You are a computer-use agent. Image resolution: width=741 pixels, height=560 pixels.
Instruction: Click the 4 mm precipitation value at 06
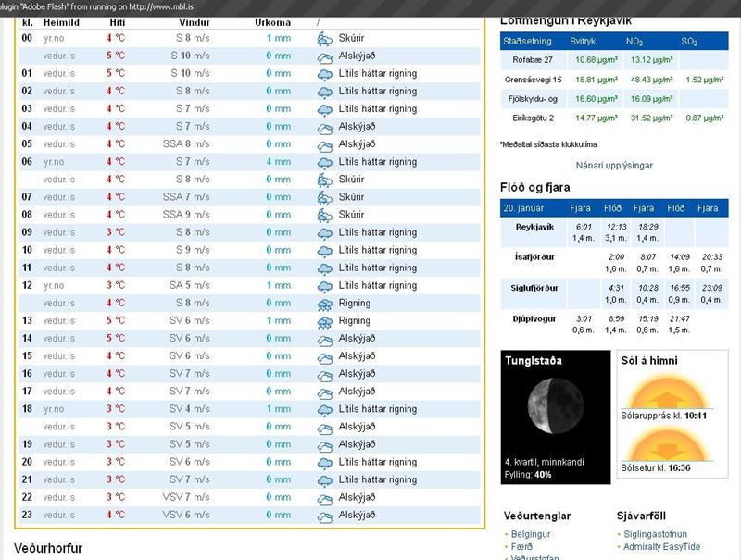(x=279, y=161)
